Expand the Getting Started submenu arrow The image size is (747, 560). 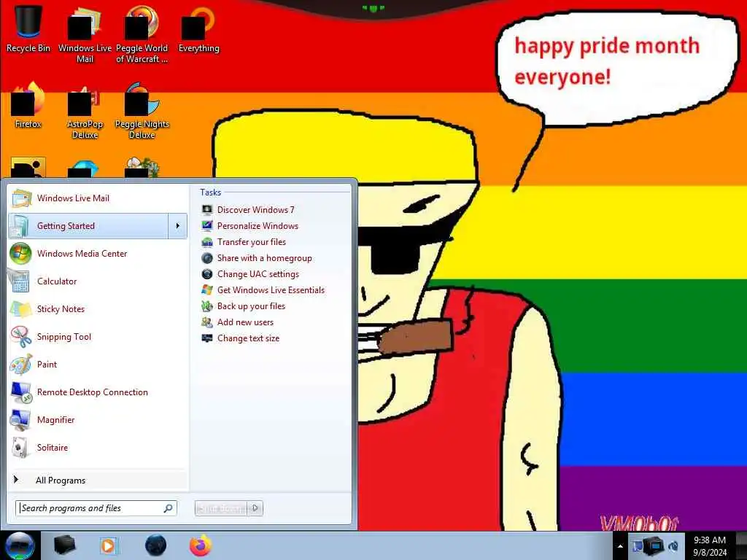click(x=178, y=226)
